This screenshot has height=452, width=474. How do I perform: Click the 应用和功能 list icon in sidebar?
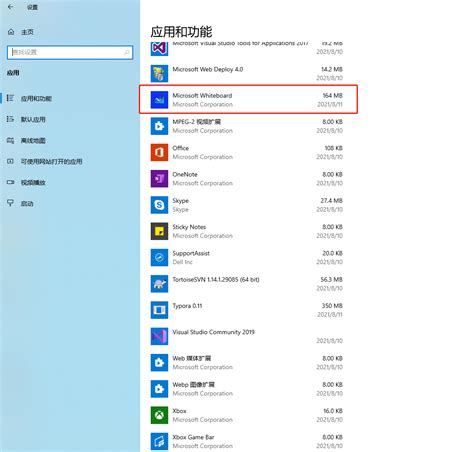click(10, 98)
